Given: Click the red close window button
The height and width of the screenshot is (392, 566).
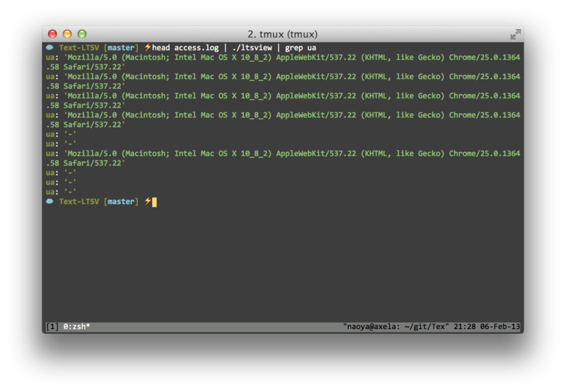Looking at the screenshot, I should (x=52, y=34).
